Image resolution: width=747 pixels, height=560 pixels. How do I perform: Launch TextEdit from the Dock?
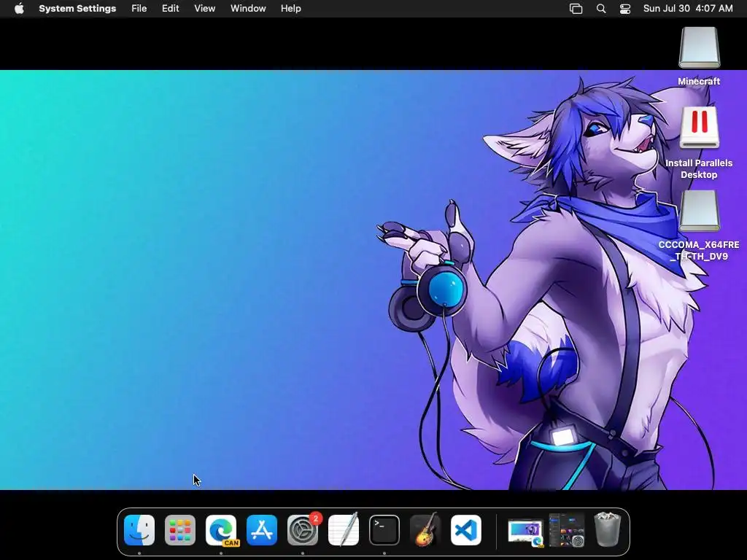344,530
